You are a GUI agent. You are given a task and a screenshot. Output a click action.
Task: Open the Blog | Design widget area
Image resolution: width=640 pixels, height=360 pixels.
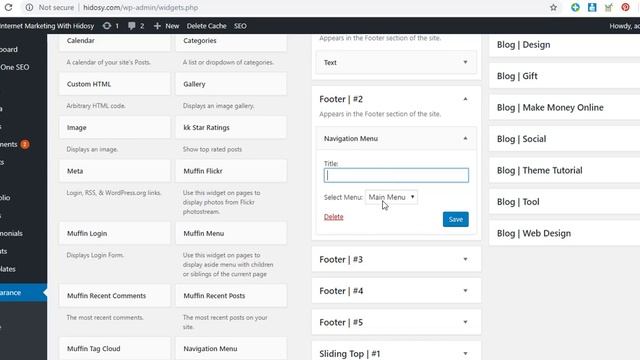pyautogui.click(x=564, y=44)
